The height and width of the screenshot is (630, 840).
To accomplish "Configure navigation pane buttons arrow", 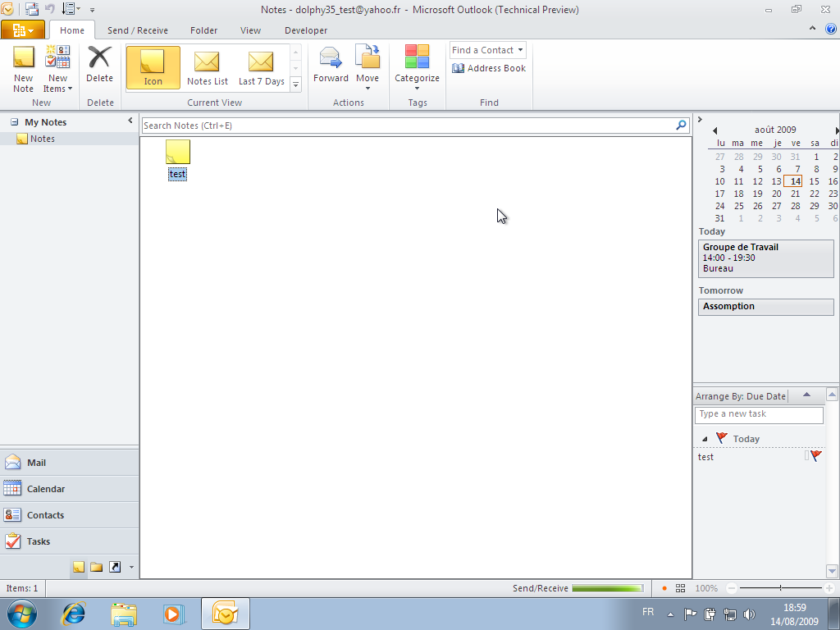I will 132,567.
